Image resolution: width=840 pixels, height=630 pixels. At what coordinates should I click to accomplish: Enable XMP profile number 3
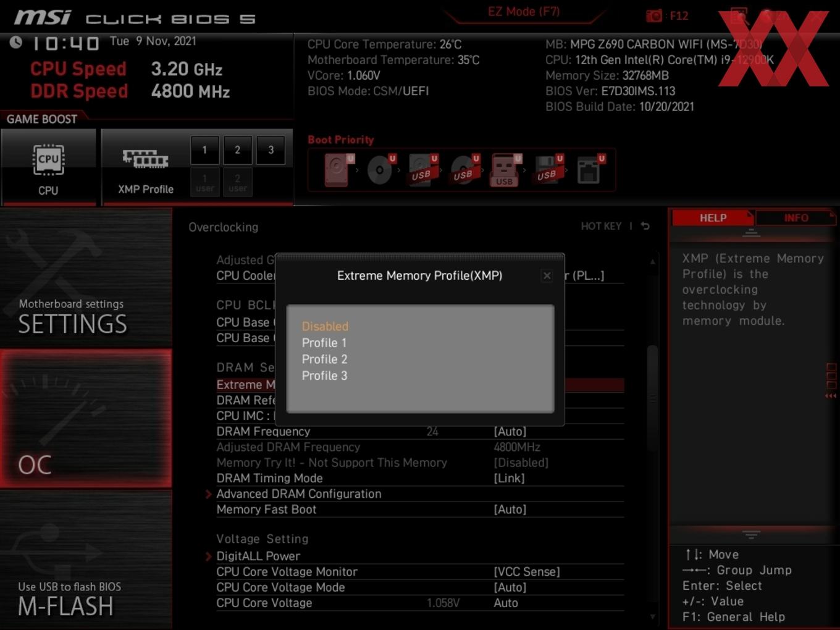point(271,150)
